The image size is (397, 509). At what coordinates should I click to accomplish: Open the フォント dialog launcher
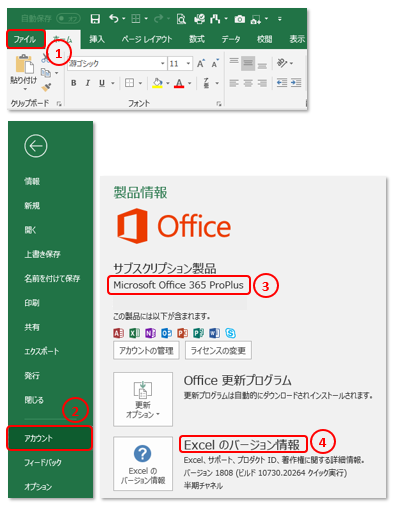pyautogui.click(x=219, y=104)
